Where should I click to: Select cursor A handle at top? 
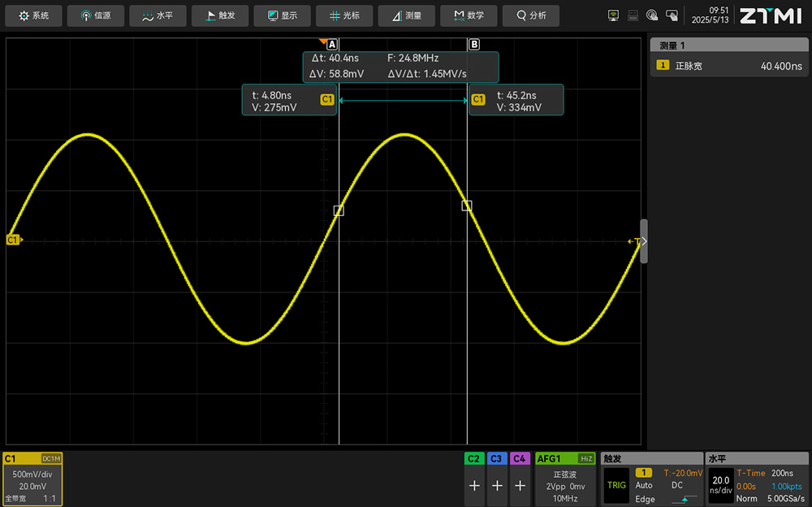(332, 45)
